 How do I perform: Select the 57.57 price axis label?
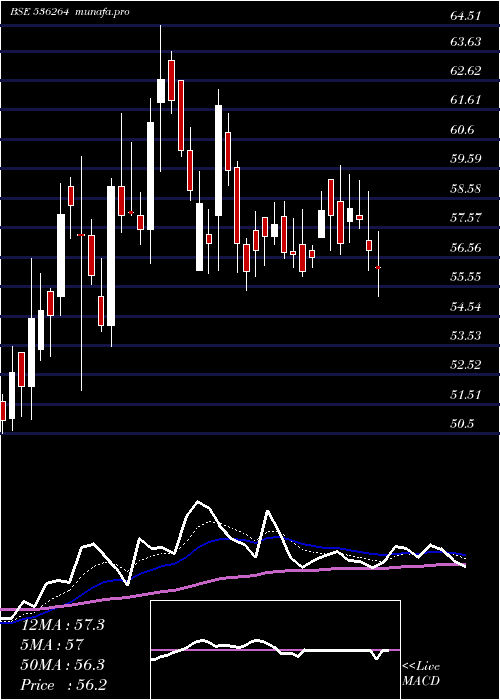tap(466, 218)
